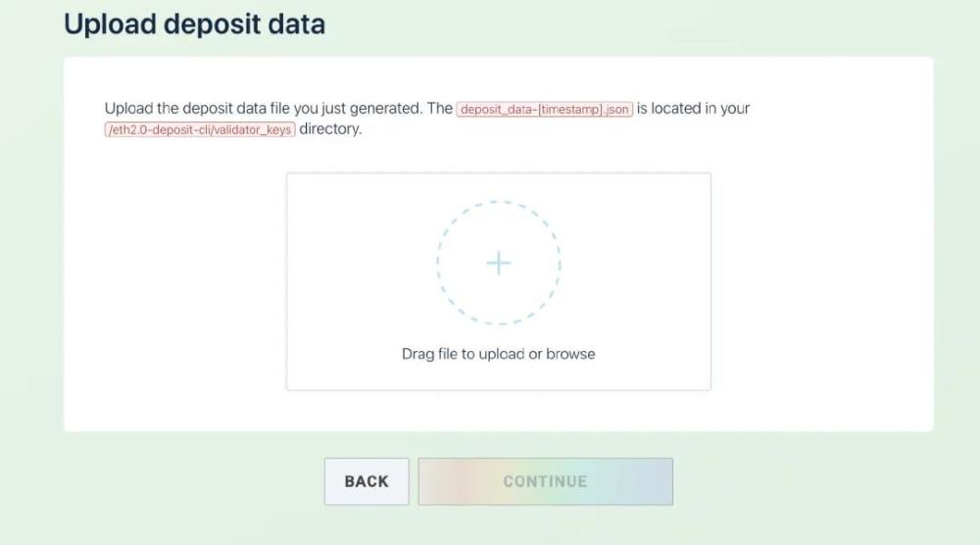Click the word "browse" in the upload prompt
The image size is (980, 545).
[x=571, y=354]
